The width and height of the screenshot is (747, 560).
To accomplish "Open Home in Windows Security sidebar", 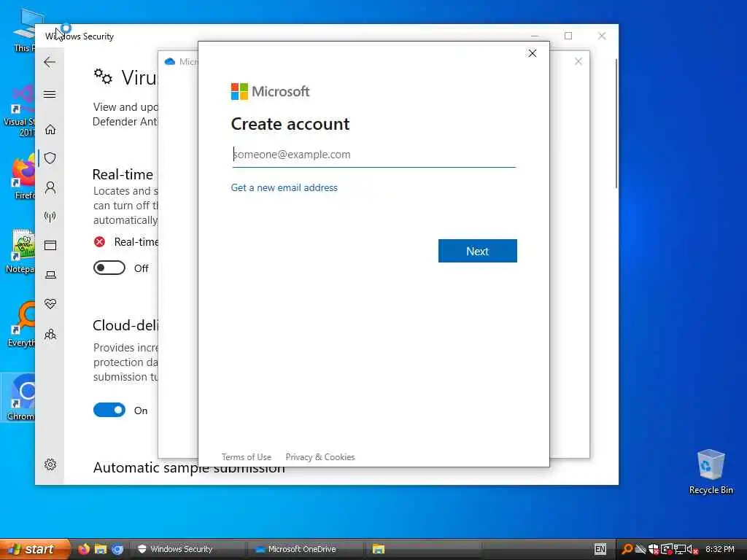I will [x=50, y=130].
